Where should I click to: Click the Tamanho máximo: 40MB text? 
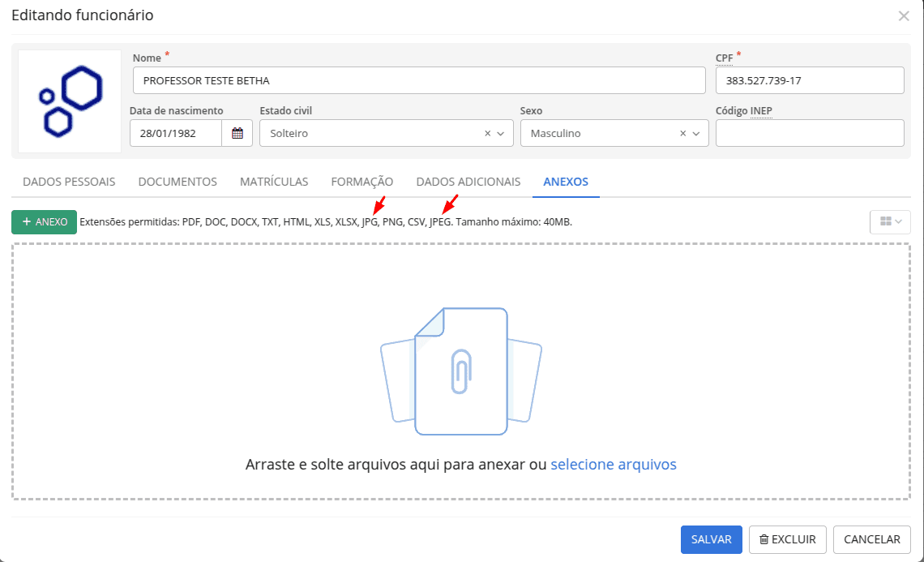[x=514, y=221]
